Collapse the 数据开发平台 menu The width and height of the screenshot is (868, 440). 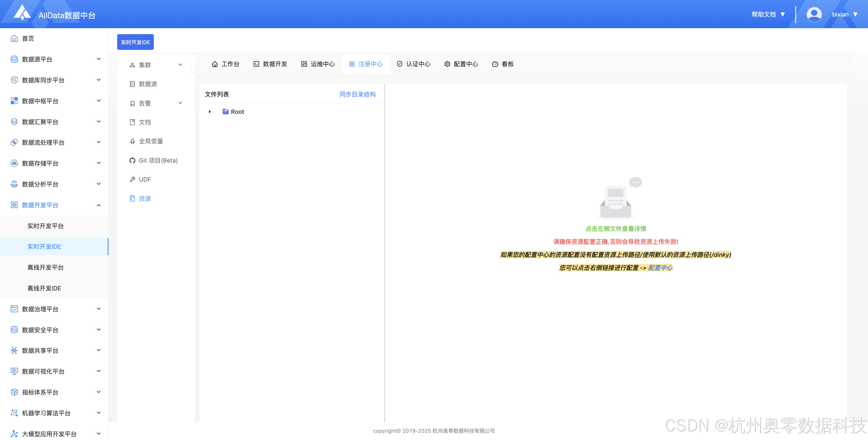98,205
